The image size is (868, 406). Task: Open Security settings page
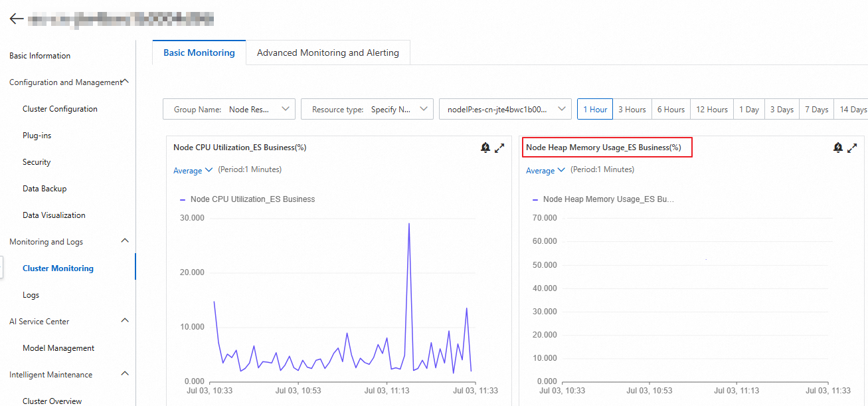tap(37, 162)
